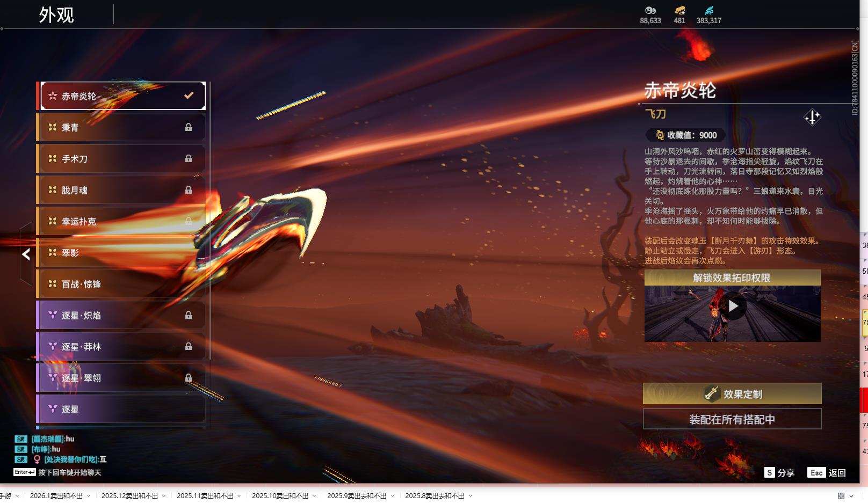Screen dimensions: 868x504
Task: Switch to the 2025.11卖出和不出 sheet tab
Action: pos(205,496)
